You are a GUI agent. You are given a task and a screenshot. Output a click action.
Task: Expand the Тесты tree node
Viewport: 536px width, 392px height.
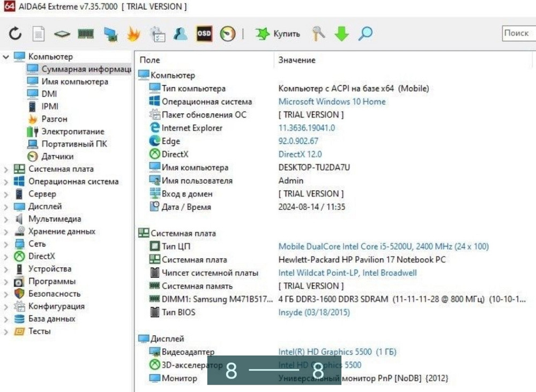point(6,331)
